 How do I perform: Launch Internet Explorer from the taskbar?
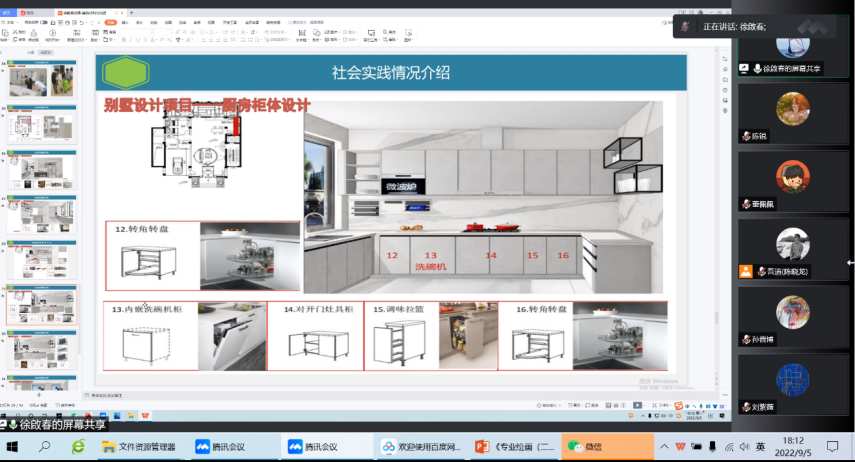78,446
